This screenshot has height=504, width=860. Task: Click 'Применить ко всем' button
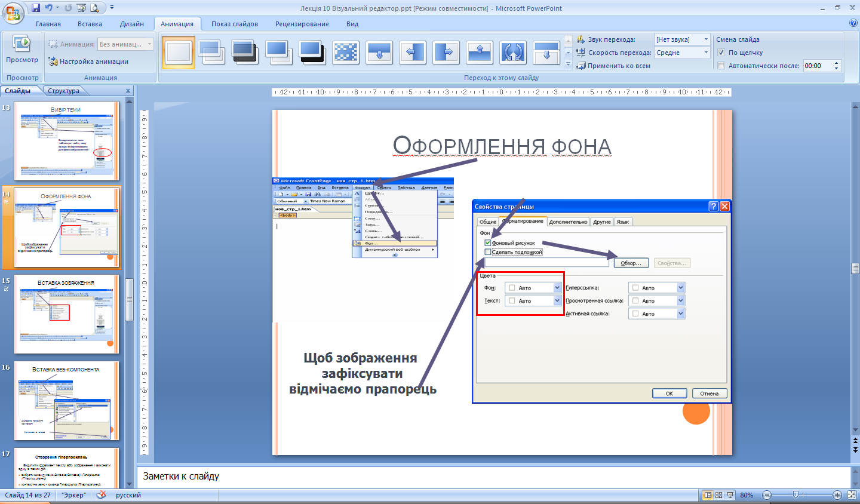coord(614,66)
